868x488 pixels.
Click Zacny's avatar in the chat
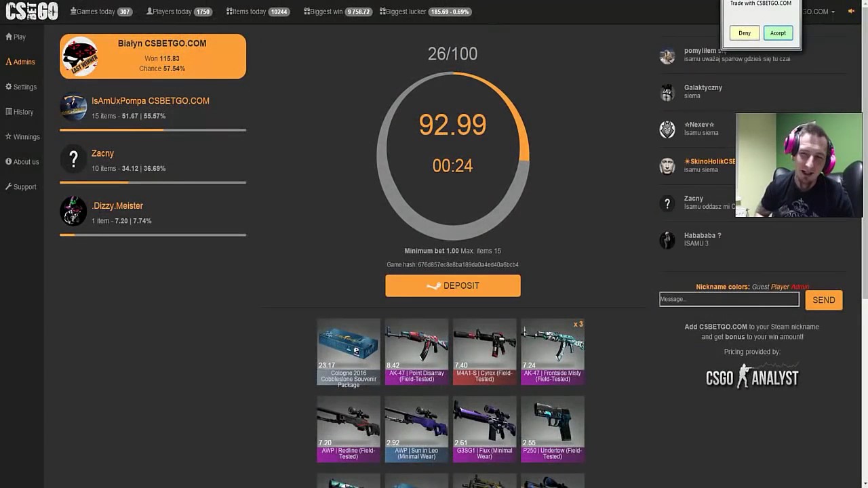(x=667, y=203)
